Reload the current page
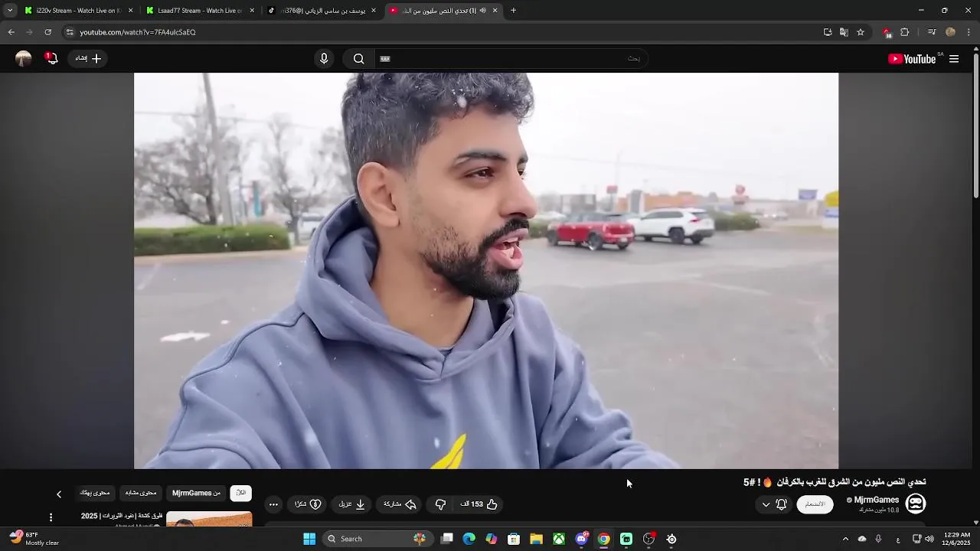This screenshot has height=551, width=980. [47, 32]
